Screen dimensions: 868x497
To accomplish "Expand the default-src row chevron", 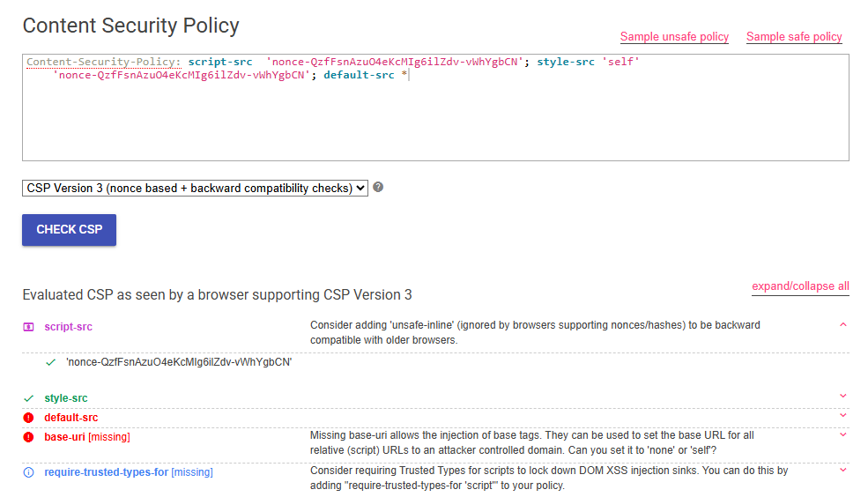I will tap(842, 416).
